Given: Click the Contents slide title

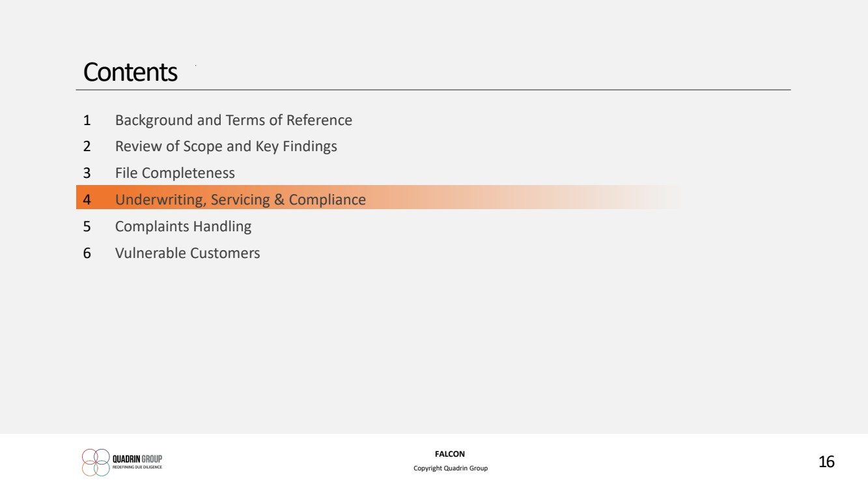Looking at the screenshot, I should pyautogui.click(x=130, y=72).
